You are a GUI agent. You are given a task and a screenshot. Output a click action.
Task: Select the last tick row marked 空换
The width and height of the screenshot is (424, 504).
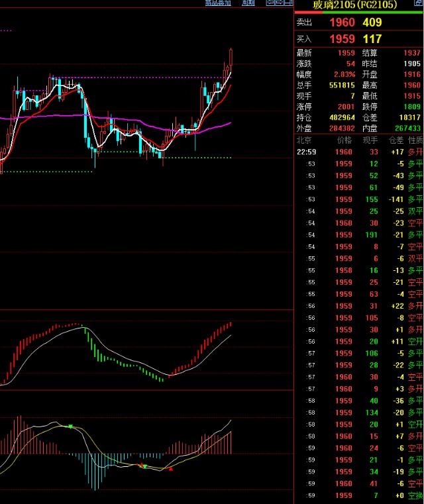pyautogui.click(x=358, y=496)
